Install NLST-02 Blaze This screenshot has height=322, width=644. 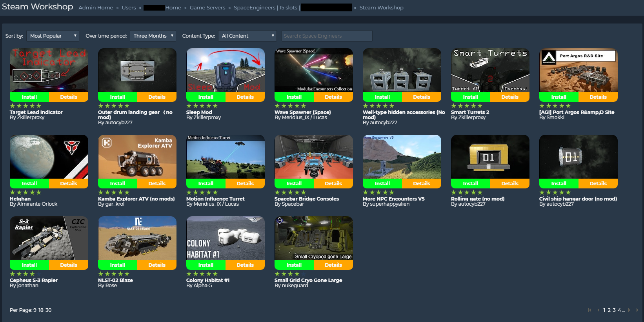[x=118, y=265]
